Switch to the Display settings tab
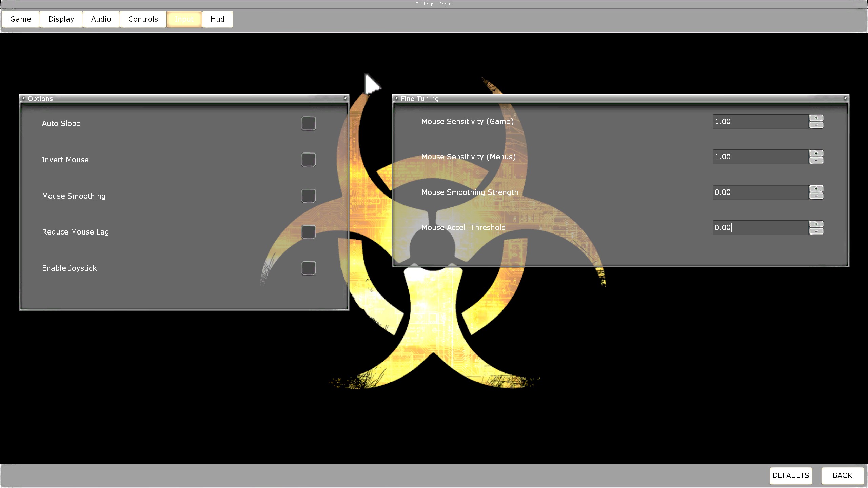The width and height of the screenshot is (868, 488). (x=61, y=19)
